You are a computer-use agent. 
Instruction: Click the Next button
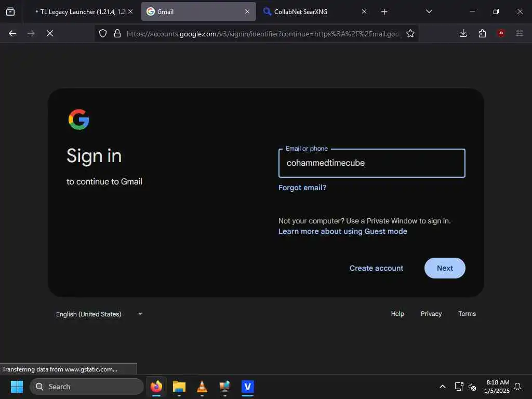pyautogui.click(x=445, y=268)
